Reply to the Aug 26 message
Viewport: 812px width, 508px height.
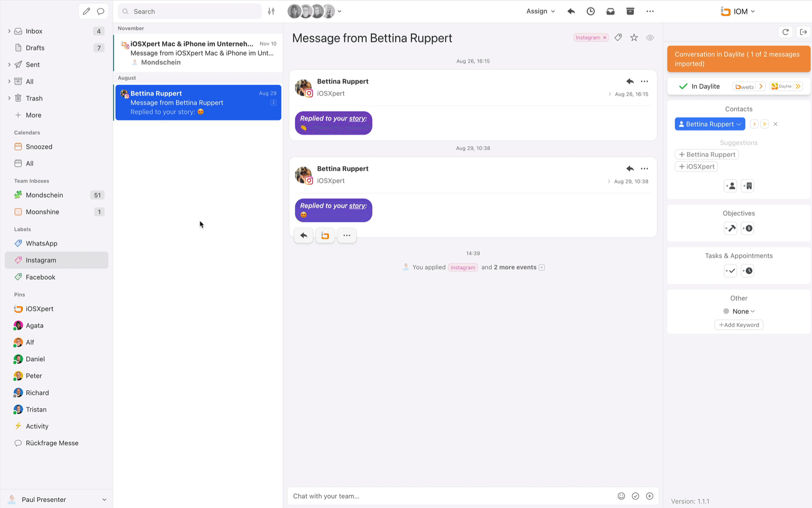(630, 81)
